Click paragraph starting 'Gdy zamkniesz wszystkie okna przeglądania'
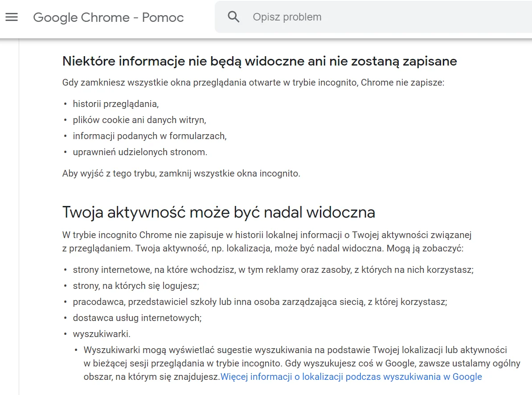532x395 pixels. [x=253, y=82]
